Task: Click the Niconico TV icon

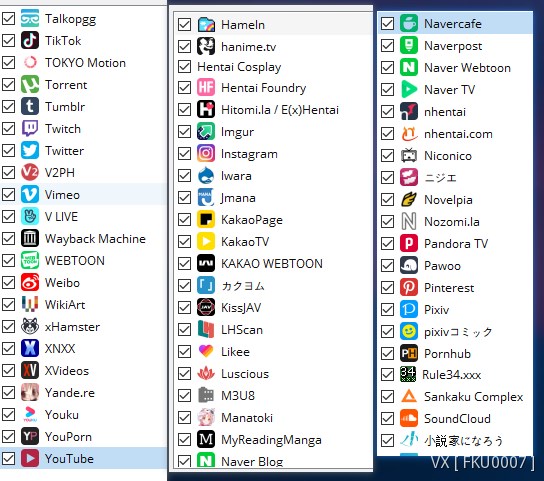Action: [x=409, y=155]
